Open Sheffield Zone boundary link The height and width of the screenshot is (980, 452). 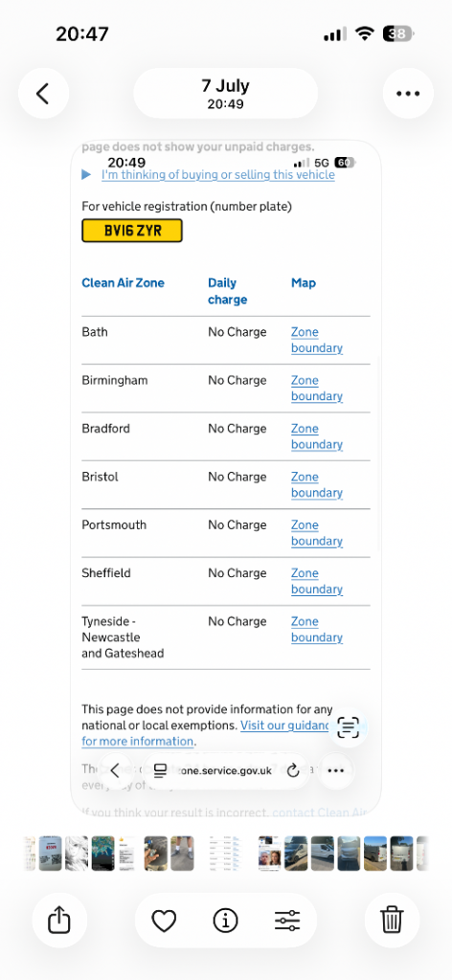pos(316,581)
